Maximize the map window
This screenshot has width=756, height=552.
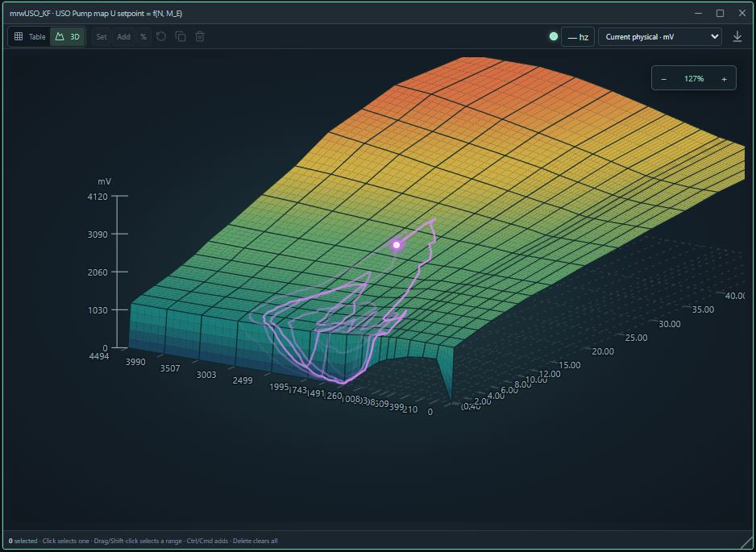[x=720, y=14]
